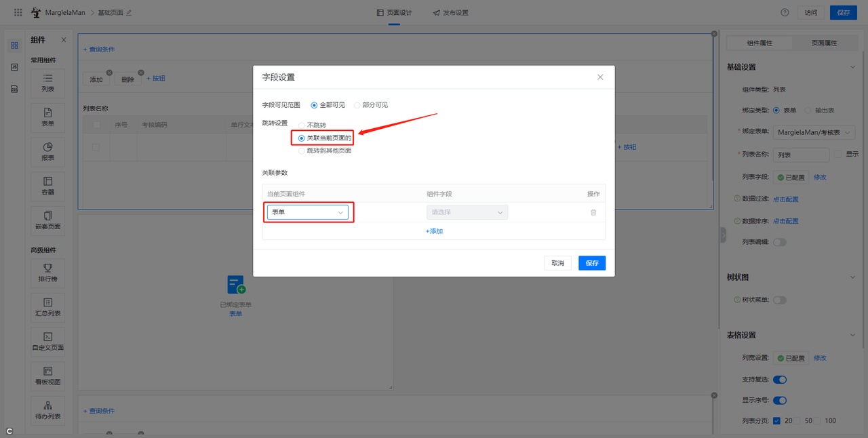This screenshot has height=438, width=868.
Task: Open the apps grid menu icon
Action: [x=18, y=12]
